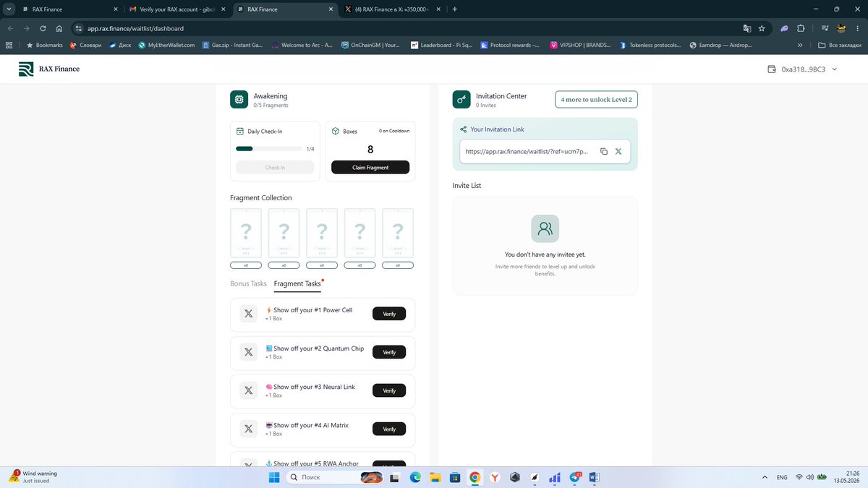The width and height of the screenshot is (868, 488).
Task: Click the Claim Fragment button
Action: click(x=370, y=167)
